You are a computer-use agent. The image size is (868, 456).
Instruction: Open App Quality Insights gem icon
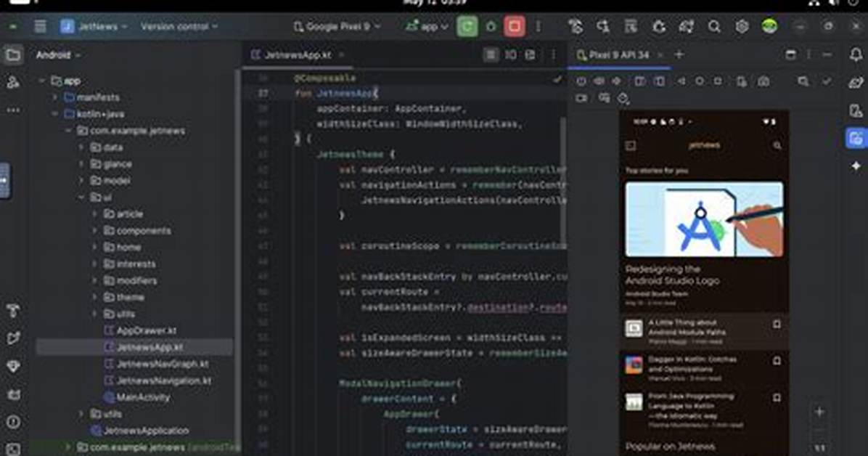(x=13, y=366)
